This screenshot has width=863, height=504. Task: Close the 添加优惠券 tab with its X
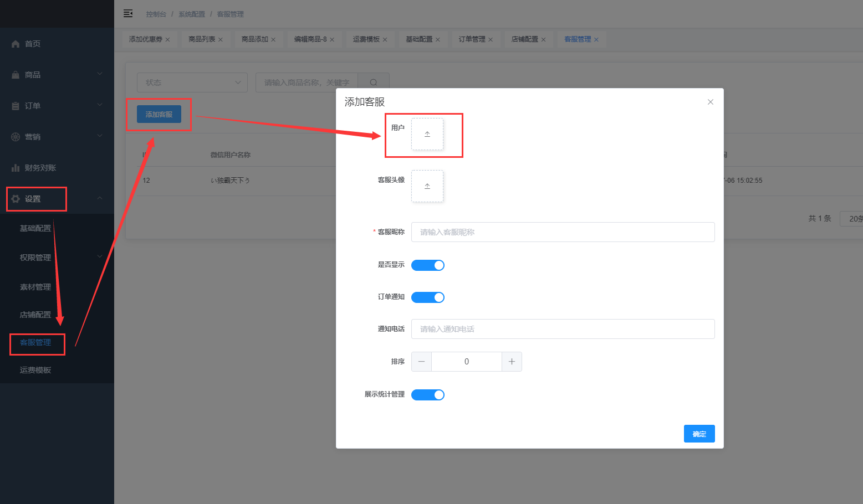167,40
